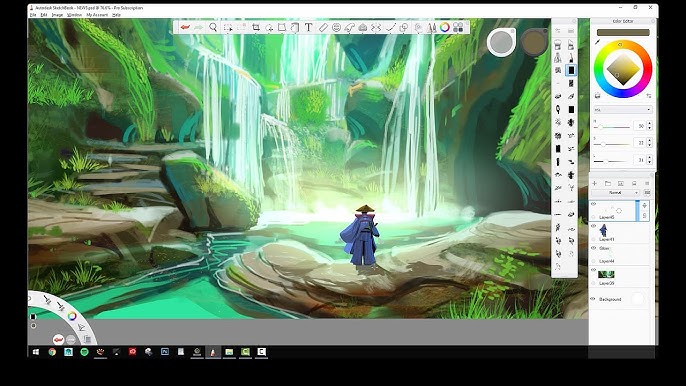
Task: Open the HSL color mode dropdown
Action: [623, 109]
